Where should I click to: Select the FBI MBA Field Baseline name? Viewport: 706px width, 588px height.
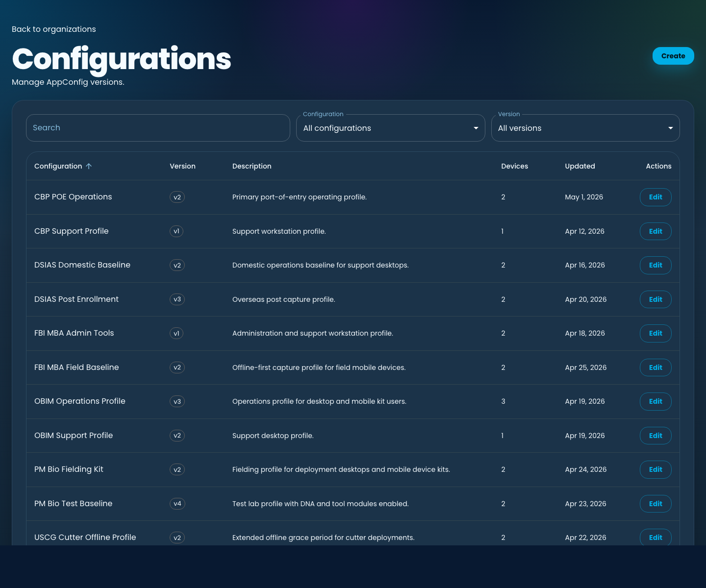coord(76,367)
